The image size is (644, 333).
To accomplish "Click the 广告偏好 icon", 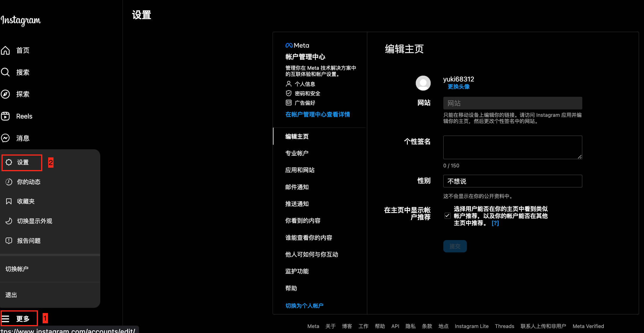I will point(289,103).
